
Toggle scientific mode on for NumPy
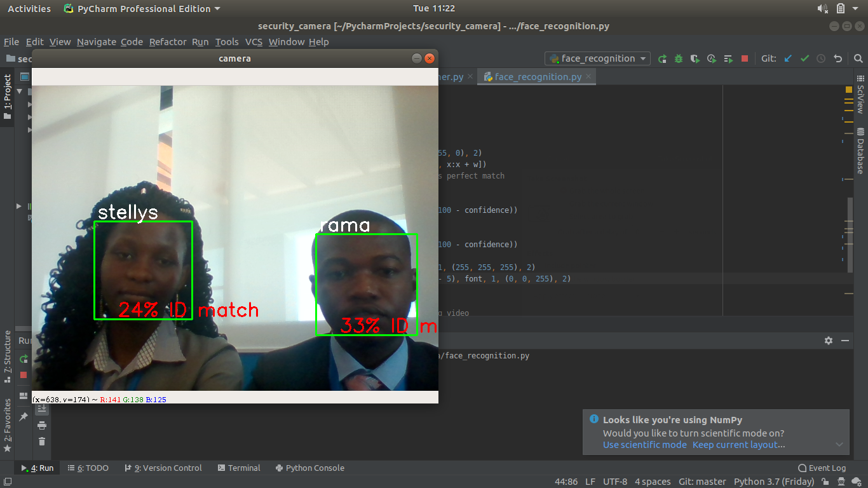(644, 445)
